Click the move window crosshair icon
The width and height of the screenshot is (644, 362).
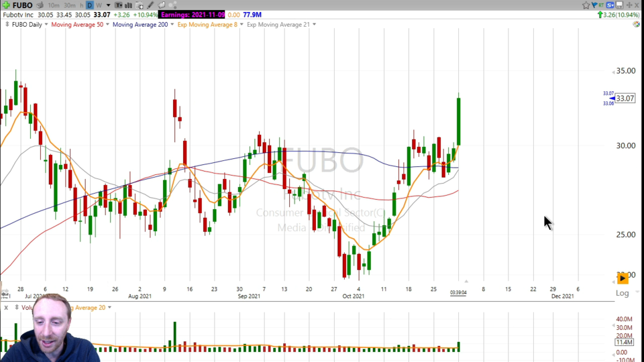[629, 5]
